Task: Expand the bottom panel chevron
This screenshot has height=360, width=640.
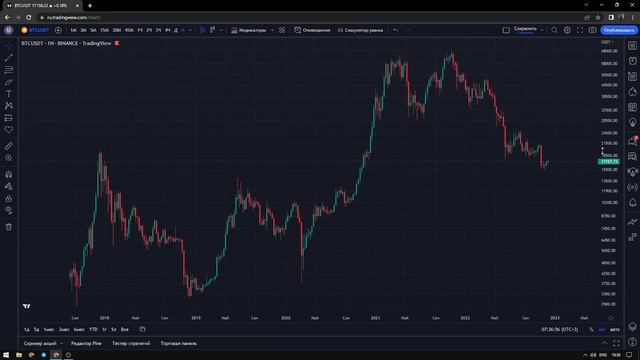Action: (x=604, y=344)
